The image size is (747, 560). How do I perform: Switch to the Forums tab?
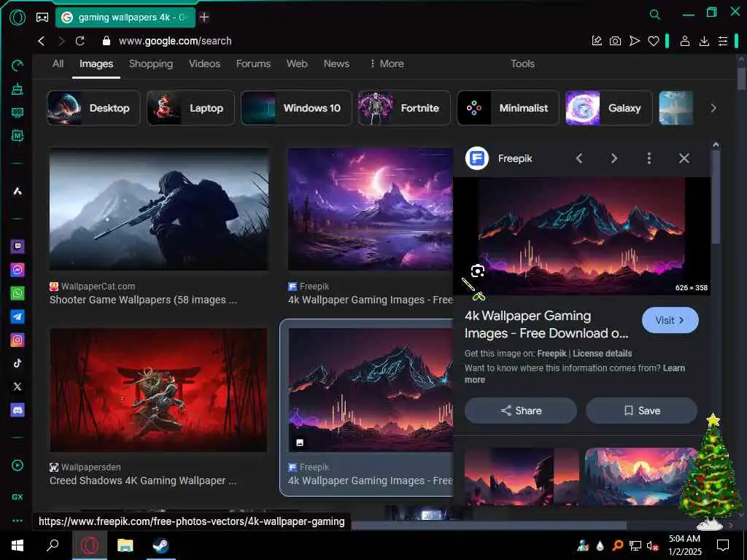pyautogui.click(x=253, y=64)
